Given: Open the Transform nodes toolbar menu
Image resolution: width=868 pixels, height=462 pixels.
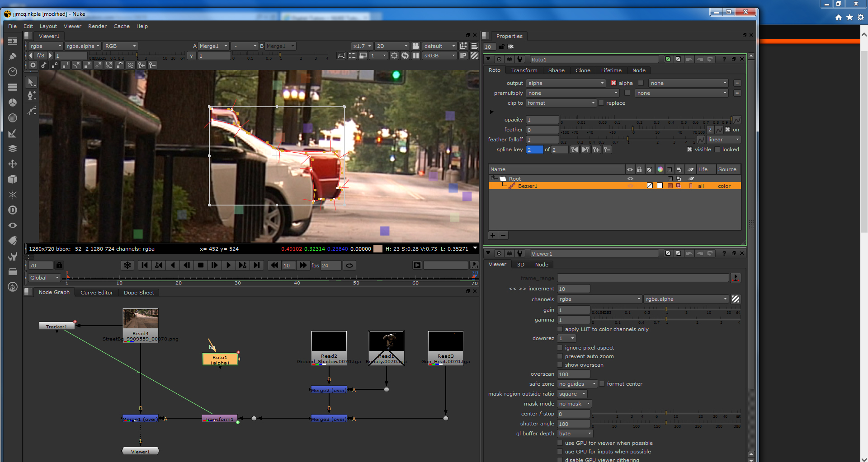Looking at the screenshot, I should tap(13, 164).
